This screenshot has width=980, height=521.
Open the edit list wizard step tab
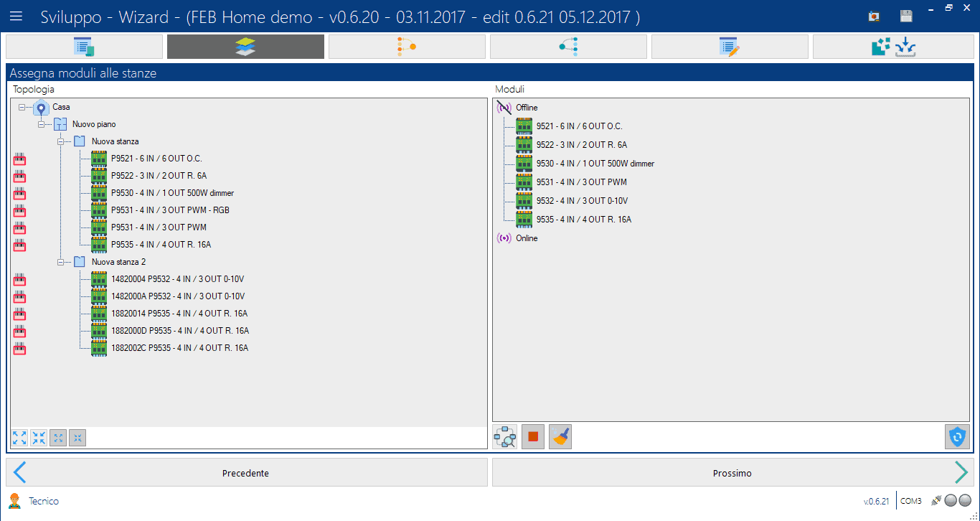730,47
